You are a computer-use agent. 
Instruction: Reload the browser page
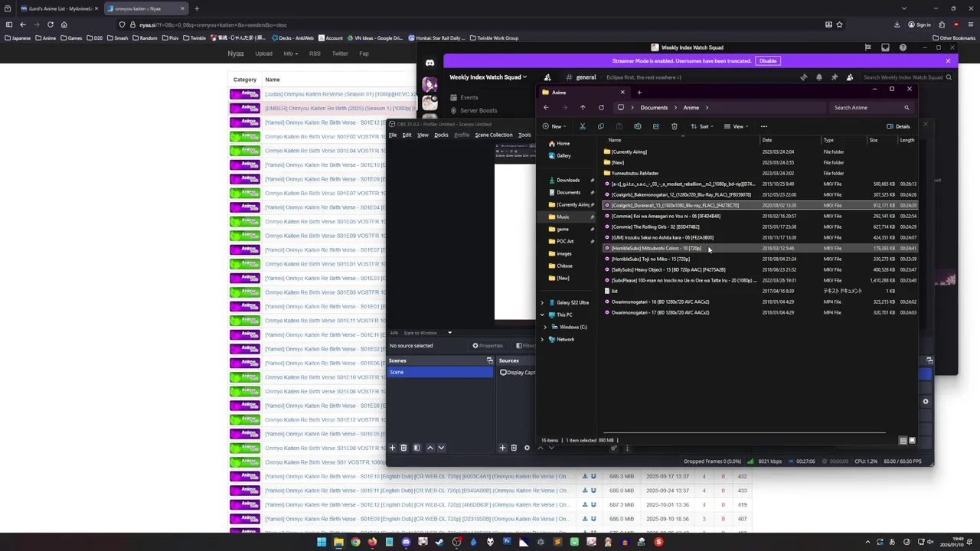51,24
